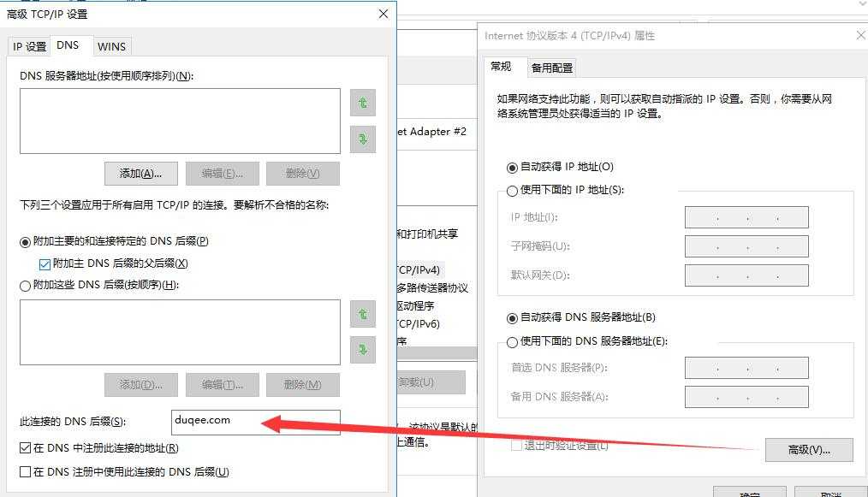Viewport: 868px width, 497px height.
Task: Open the 常规 tab in IPv4 properties
Action: pyautogui.click(x=501, y=67)
